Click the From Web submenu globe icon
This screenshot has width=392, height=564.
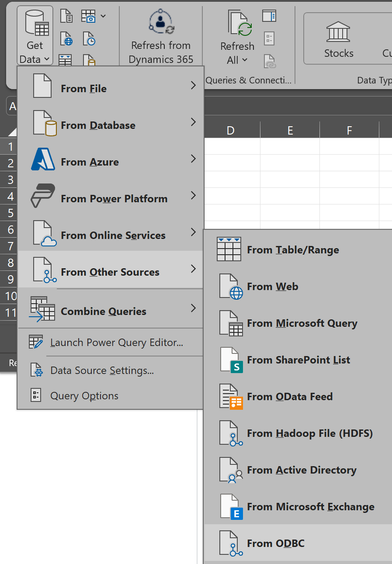[231, 287]
